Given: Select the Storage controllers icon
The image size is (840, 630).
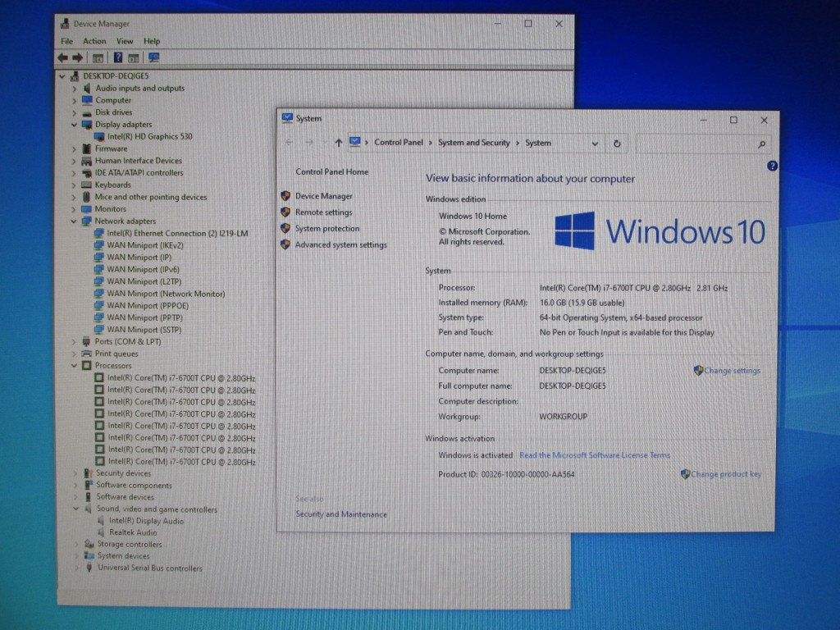Looking at the screenshot, I should (89, 545).
